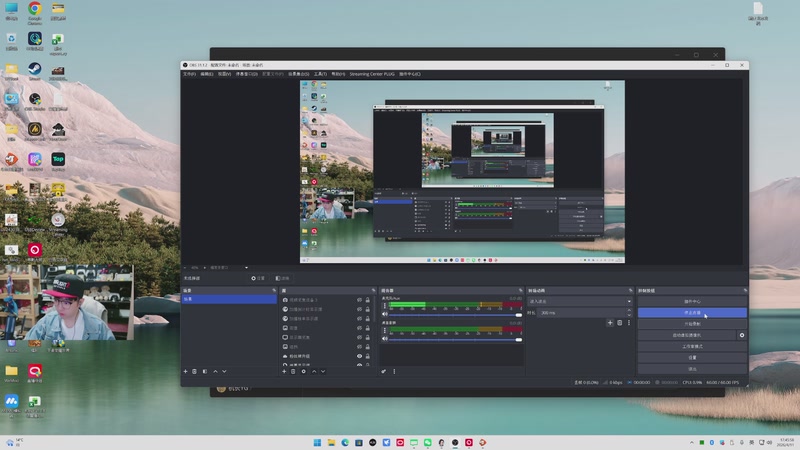This screenshot has width=800, height=450.
Task: Open the mixer toolbar three-dot menu
Action: coord(394,371)
